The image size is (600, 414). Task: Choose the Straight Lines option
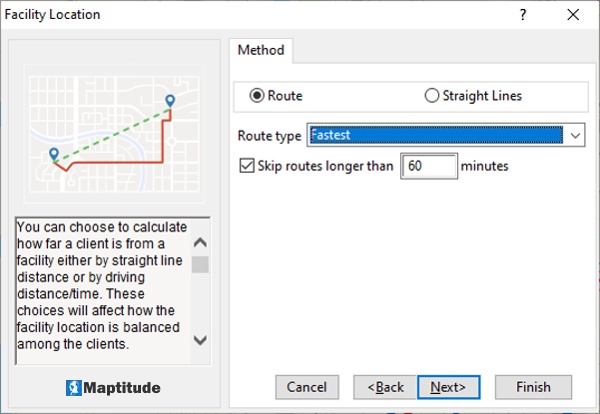click(x=432, y=96)
